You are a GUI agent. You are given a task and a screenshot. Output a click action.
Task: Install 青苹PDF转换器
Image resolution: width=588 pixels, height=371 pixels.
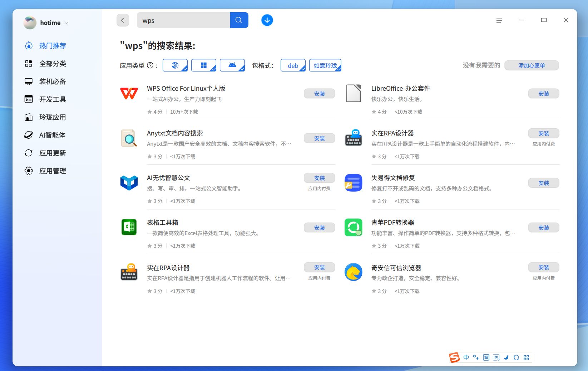544,228
